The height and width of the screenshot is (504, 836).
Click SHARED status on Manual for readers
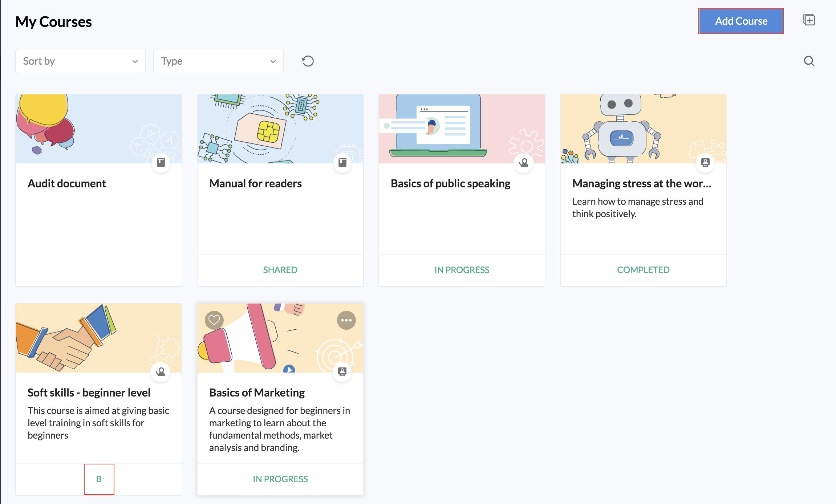[x=280, y=270]
